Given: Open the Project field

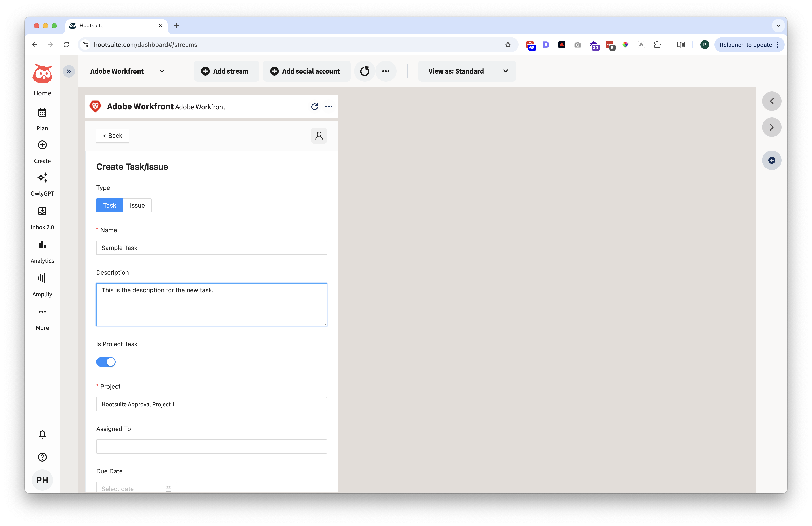Looking at the screenshot, I should tap(212, 405).
